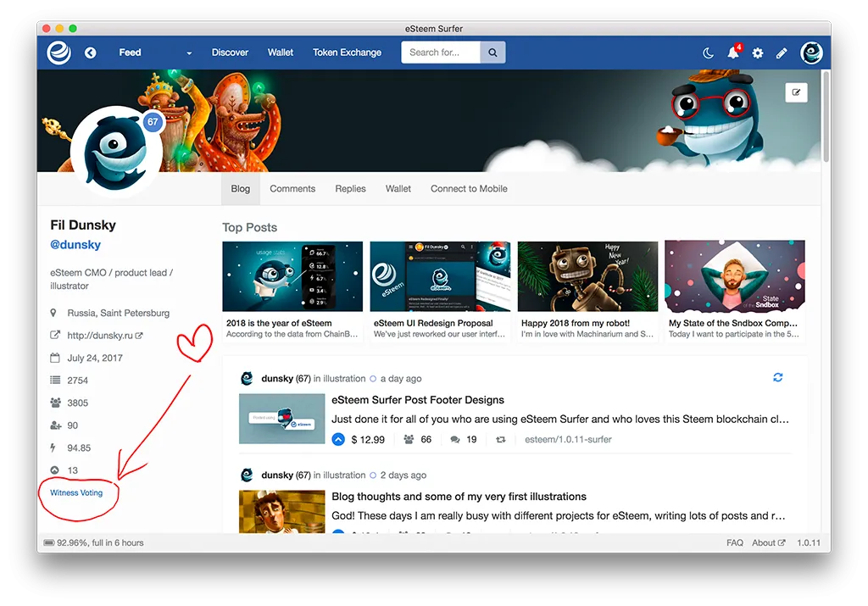Image resolution: width=868 pixels, height=606 pixels.
Task: Click the icon beside value 13
Action: pyautogui.click(x=54, y=470)
